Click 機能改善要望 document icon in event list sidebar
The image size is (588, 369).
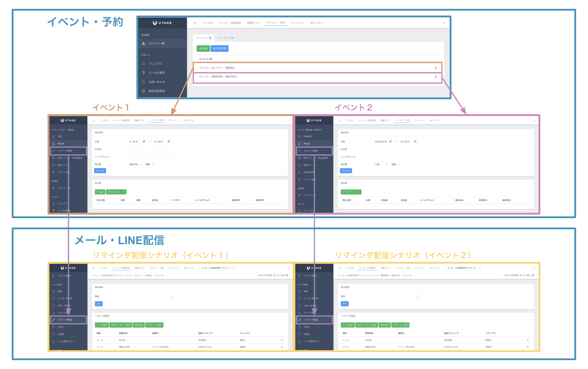coord(143,91)
